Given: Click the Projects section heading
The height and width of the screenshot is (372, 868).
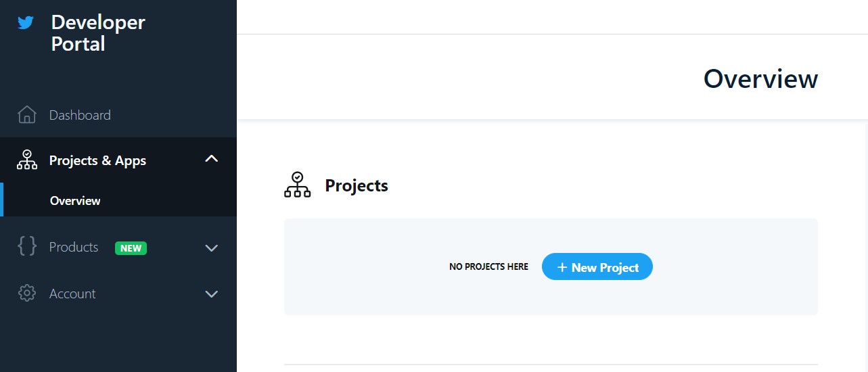Looking at the screenshot, I should pos(357,185).
